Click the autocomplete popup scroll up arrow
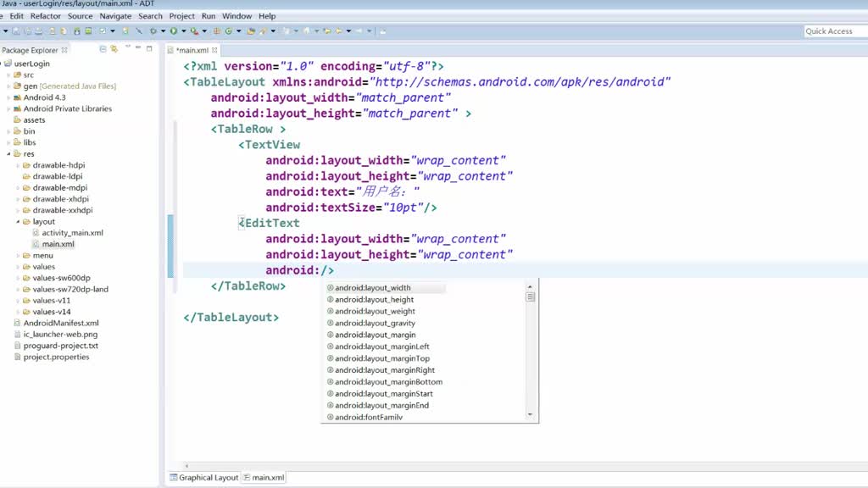 click(530, 286)
